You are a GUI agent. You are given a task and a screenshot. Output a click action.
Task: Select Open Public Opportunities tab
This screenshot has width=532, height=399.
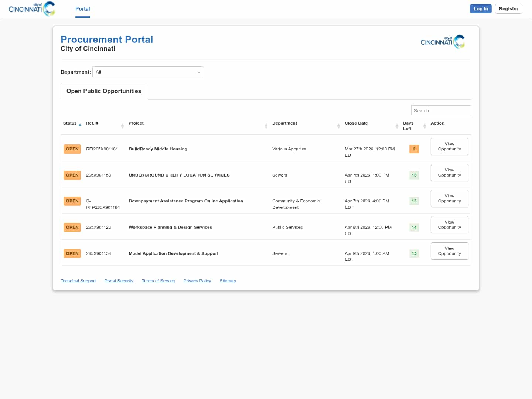(104, 91)
